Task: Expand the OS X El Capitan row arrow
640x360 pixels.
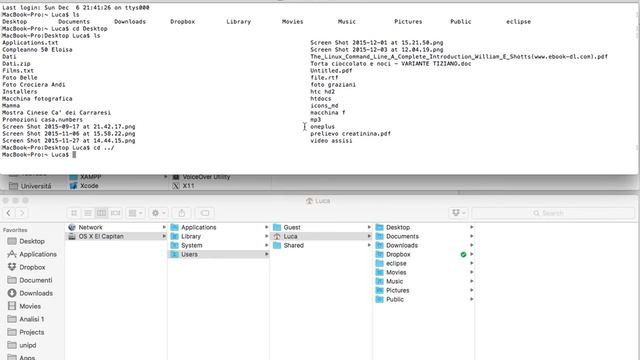Action: [164, 236]
